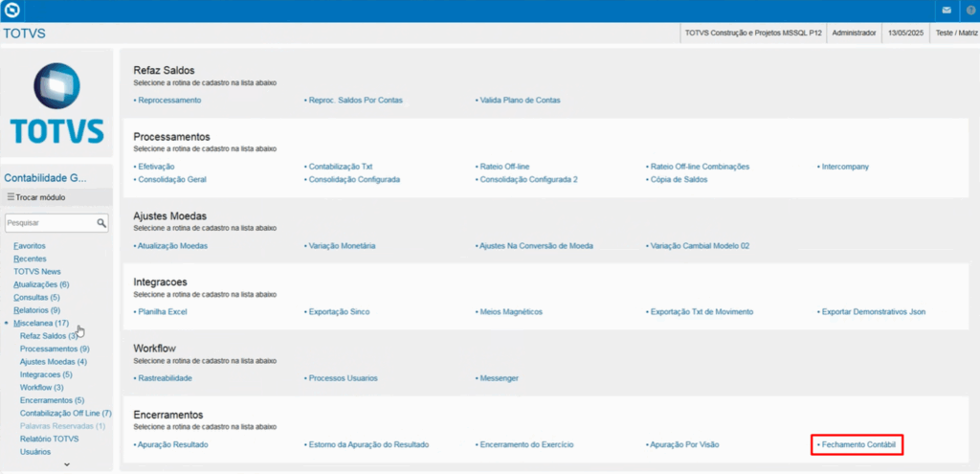Select Relatório TOTVS in sidebar
This screenshot has height=474, width=980.
[50, 439]
